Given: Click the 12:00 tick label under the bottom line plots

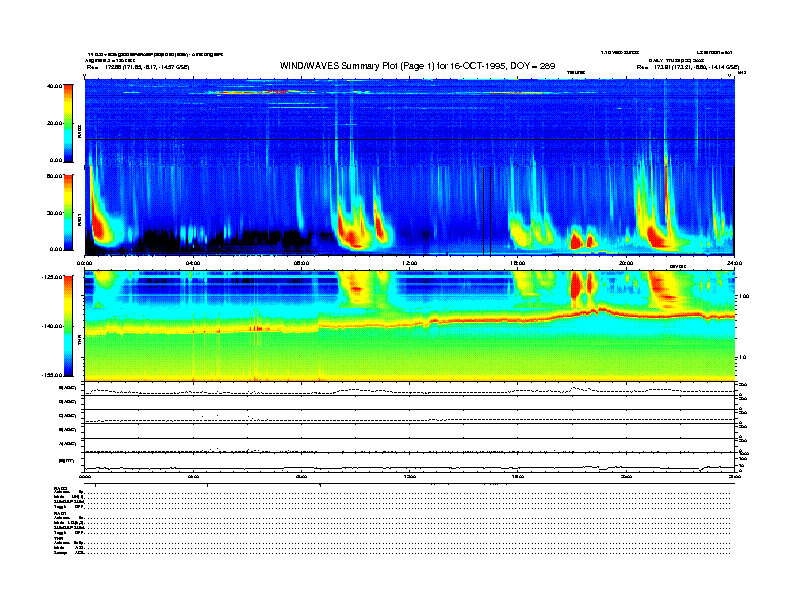Looking at the screenshot, I should tap(410, 476).
